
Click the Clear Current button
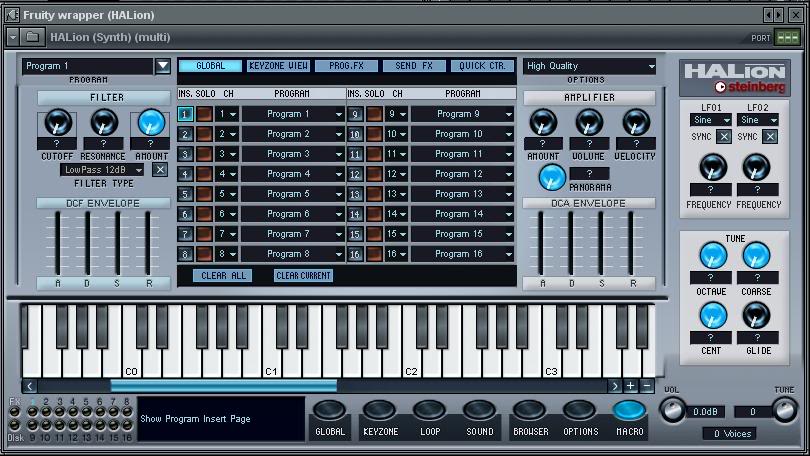tap(303, 276)
